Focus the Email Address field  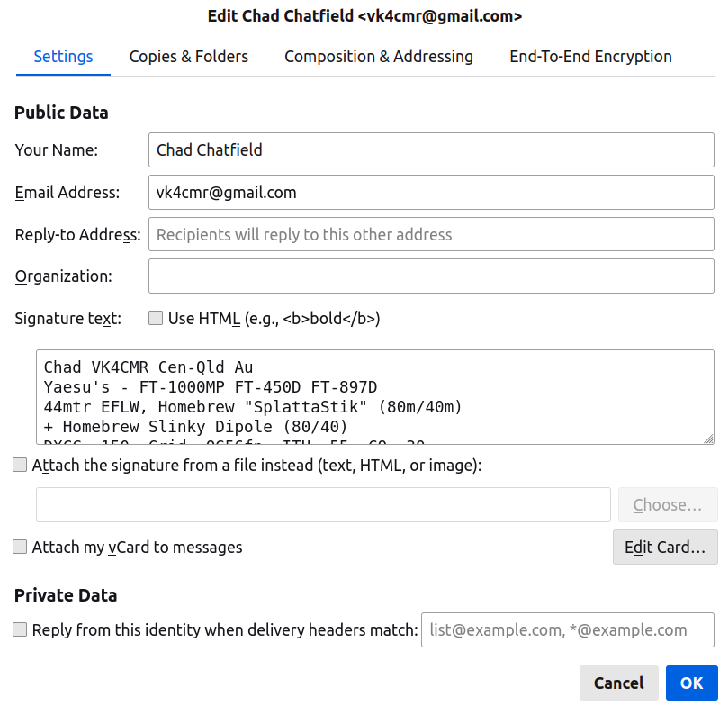pyautogui.click(x=431, y=192)
